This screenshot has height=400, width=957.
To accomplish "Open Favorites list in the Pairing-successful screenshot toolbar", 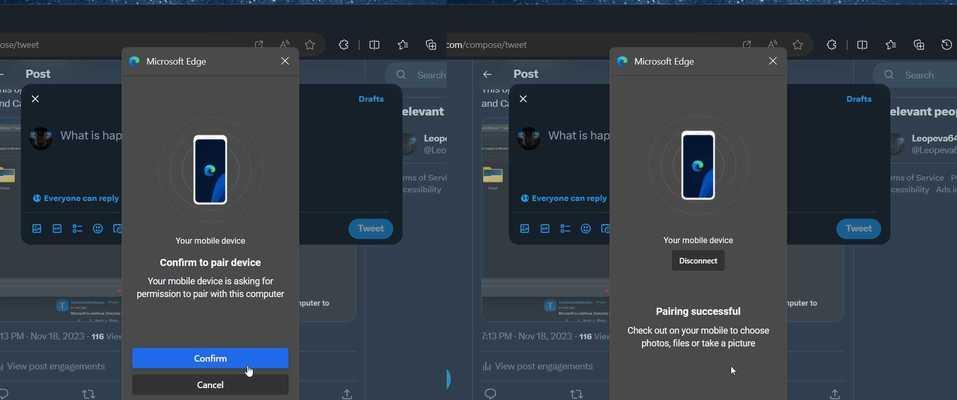I will tap(890, 45).
